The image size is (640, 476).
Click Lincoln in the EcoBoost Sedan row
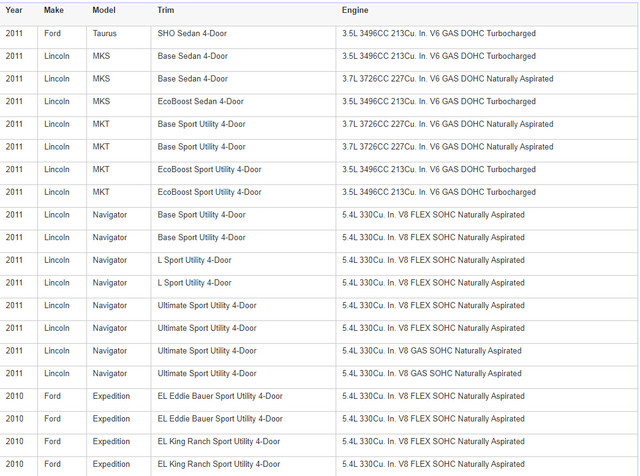(x=57, y=101)
